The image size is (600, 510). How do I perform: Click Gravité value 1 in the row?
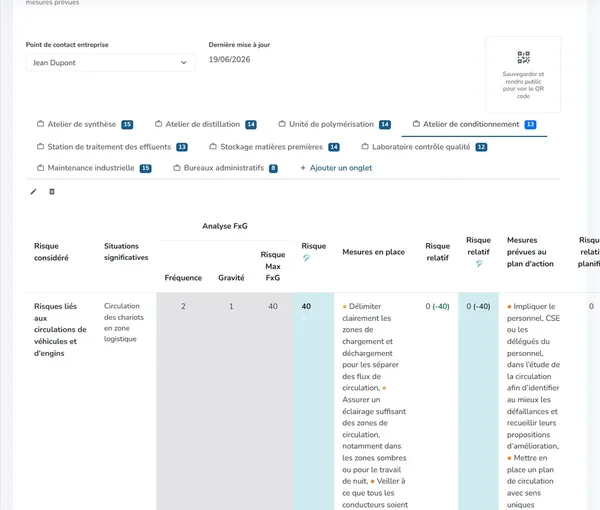pyautogui.click(x=231, y=306)
